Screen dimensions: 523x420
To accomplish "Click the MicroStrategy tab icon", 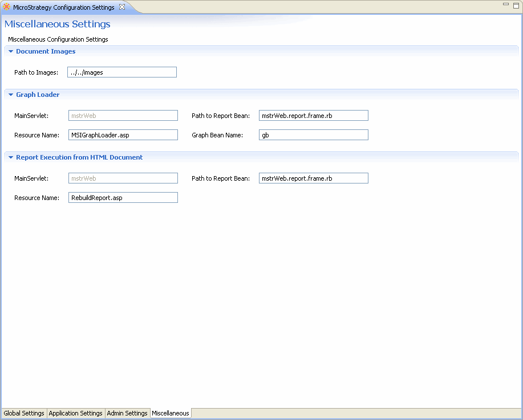I will click(6, 7).
